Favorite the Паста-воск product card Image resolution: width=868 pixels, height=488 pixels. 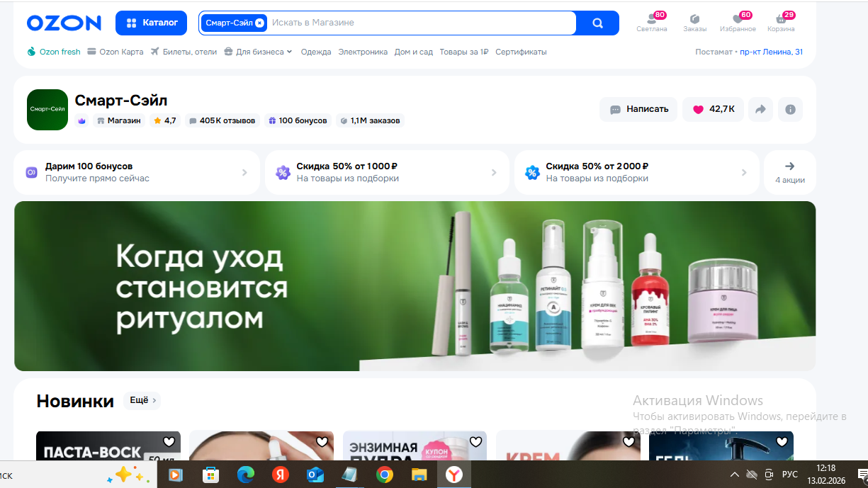coord(169,442)
